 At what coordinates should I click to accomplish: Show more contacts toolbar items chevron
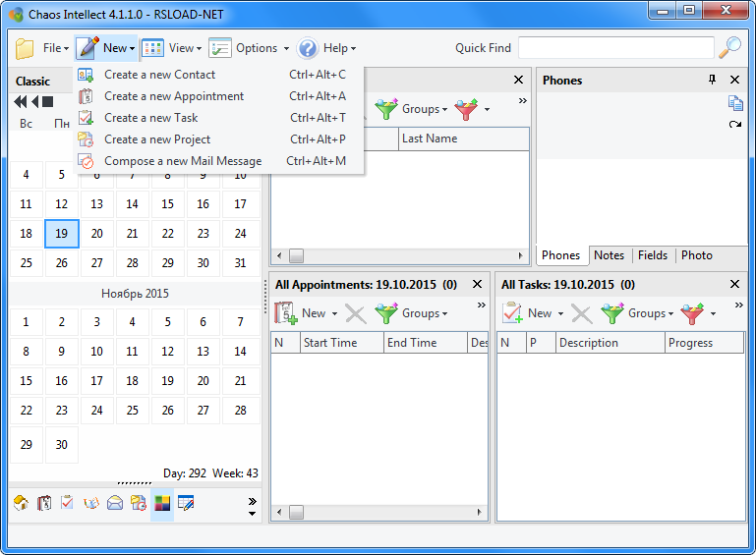point(523,101)
